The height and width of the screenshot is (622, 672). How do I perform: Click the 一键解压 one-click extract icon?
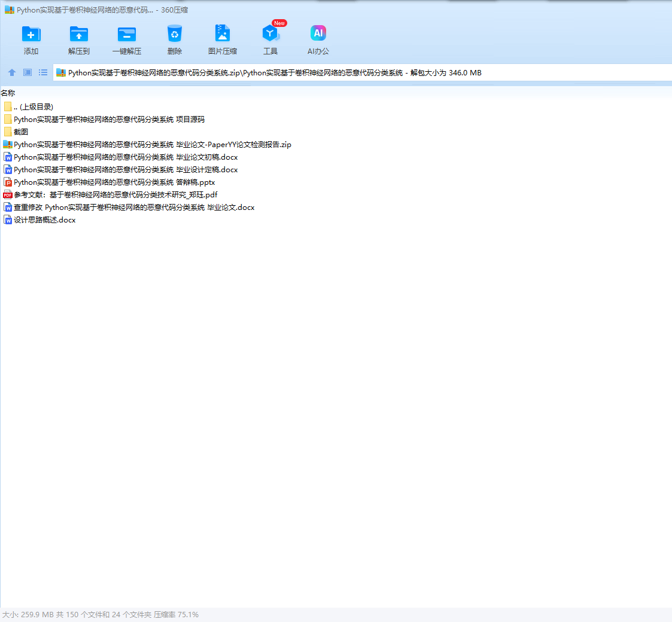(127, 34)
